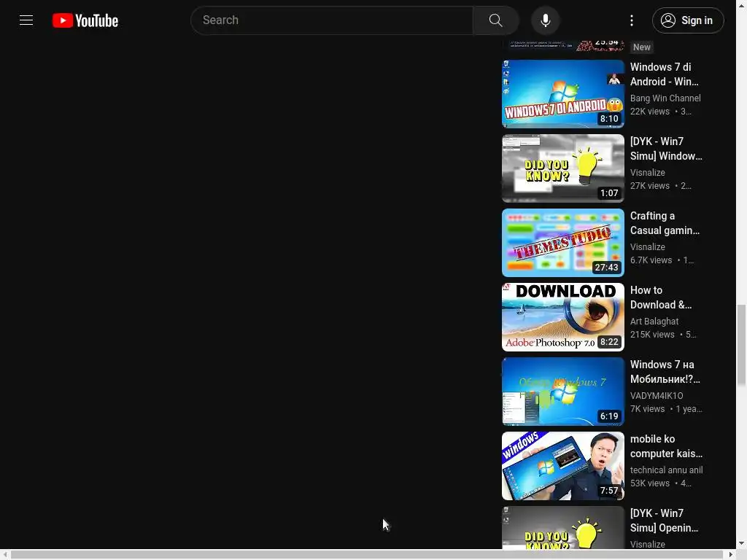Image resolution: width=747 pixels, height=560 pixels.
Task: Click horizontal scrollbar right arrow
Action: click(x=731, y=555)
